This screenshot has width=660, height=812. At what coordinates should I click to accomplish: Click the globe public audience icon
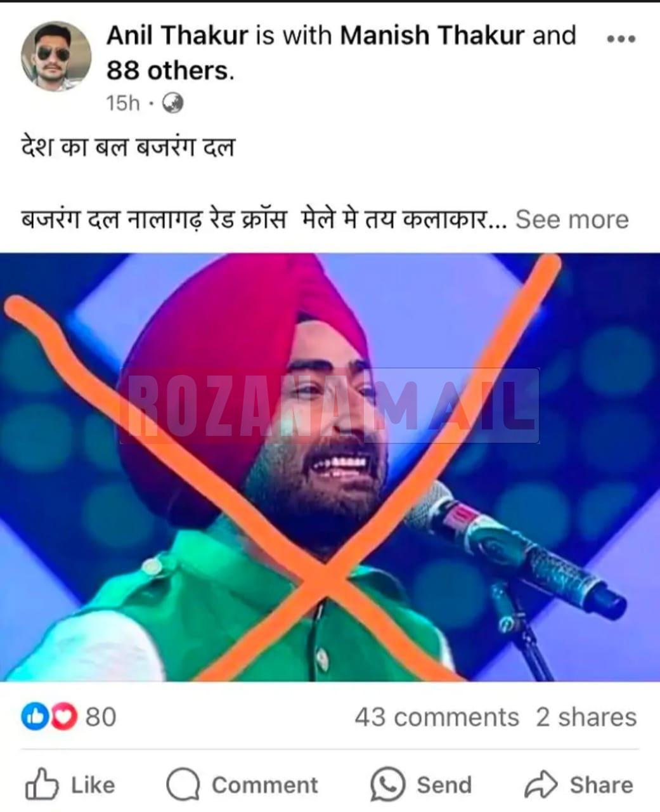[x=173, y=102]
